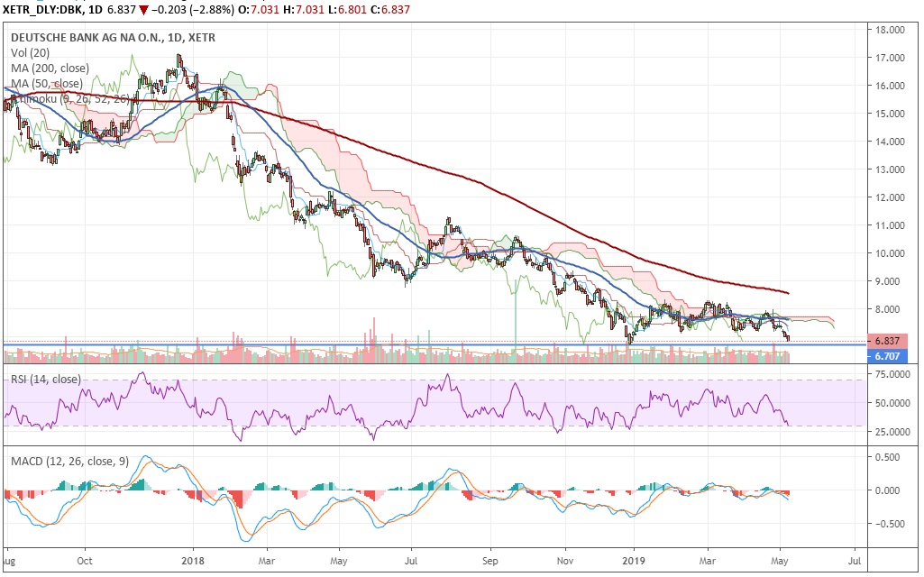Select the Vol (20) indicator legend
924x577 pixels.
tap(30, 53)
